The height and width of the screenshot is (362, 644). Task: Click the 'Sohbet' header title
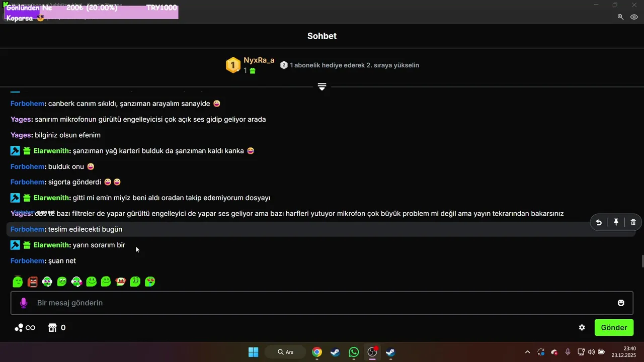pos(322,36)
